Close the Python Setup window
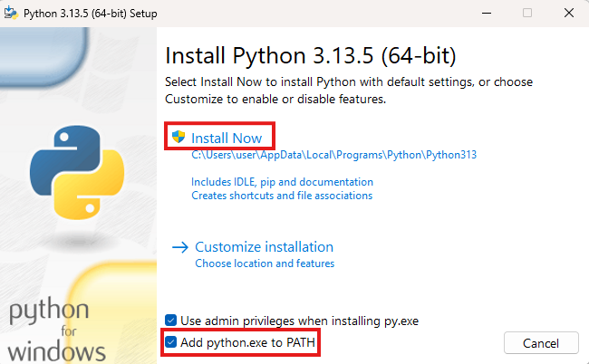Viewport: 589px width, 364px height. (569, 14)
